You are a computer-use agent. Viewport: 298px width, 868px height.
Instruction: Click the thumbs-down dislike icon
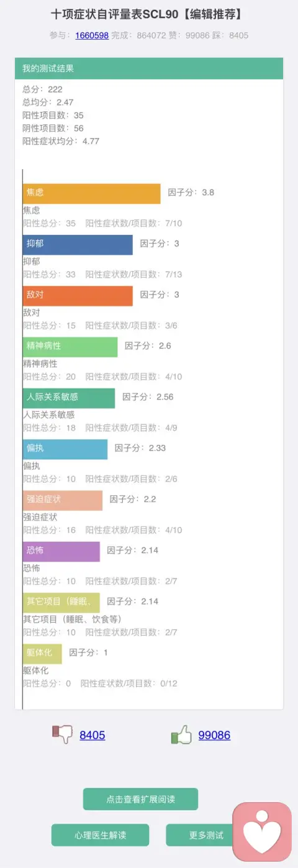(62, 734)
